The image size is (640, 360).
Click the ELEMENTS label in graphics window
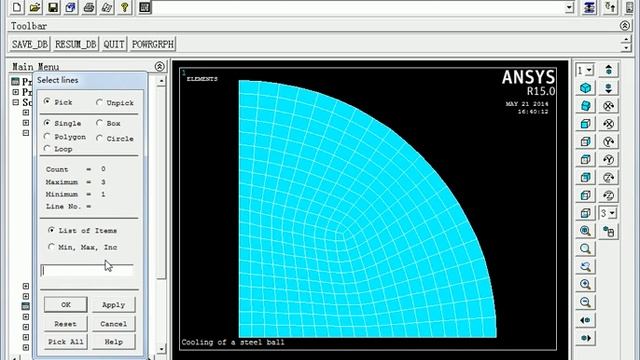click(202, 79)
